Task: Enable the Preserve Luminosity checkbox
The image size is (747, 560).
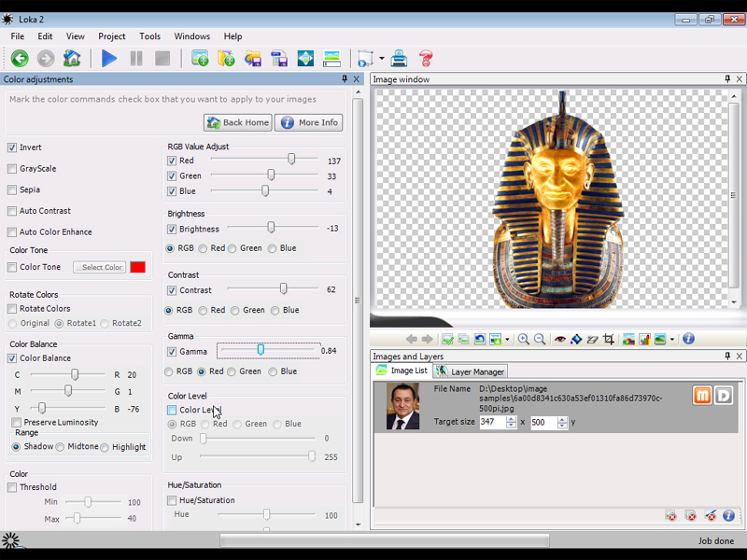Action: click(17, 422)
